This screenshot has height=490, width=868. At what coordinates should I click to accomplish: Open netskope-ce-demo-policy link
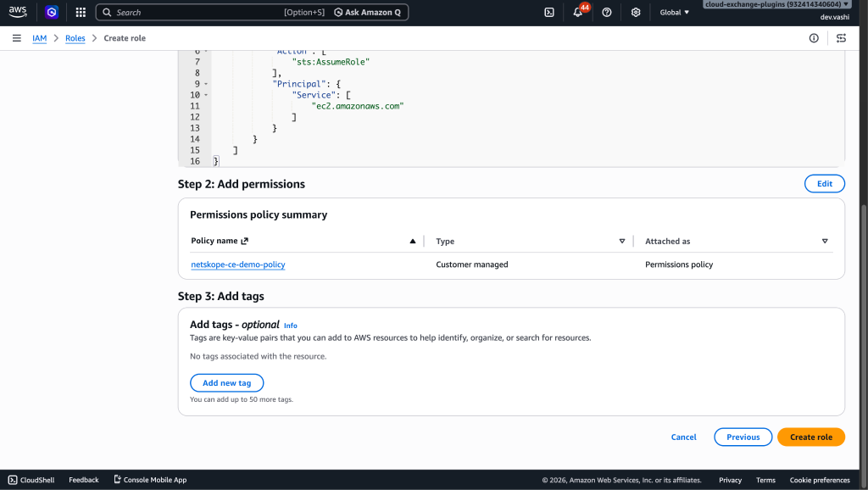point(238,264)
